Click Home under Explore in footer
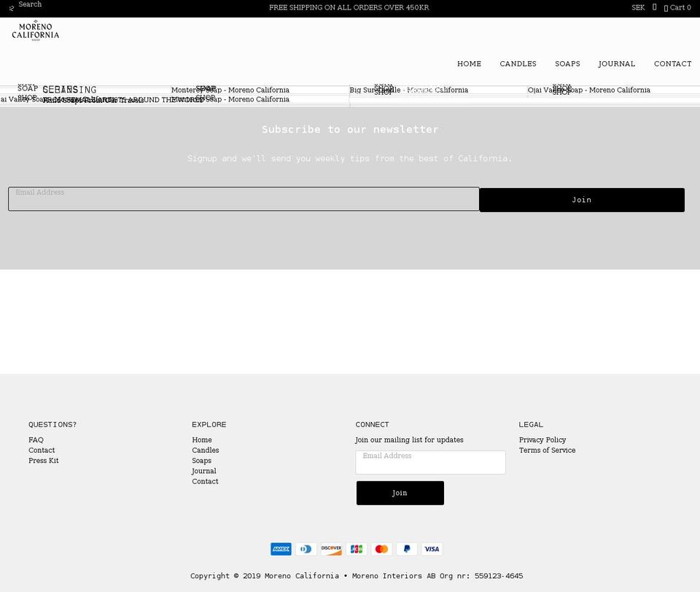The image size is (700, 592). 202,440
